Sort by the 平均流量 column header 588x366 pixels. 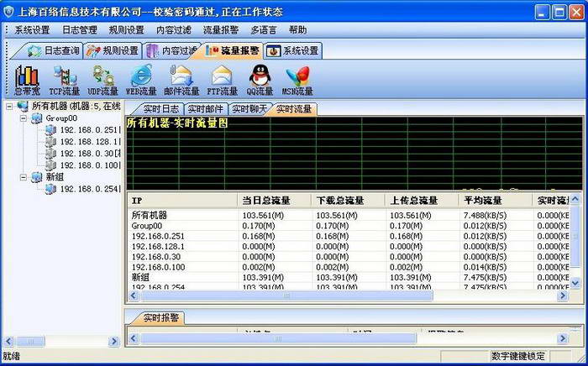click(x=496, y=201)
